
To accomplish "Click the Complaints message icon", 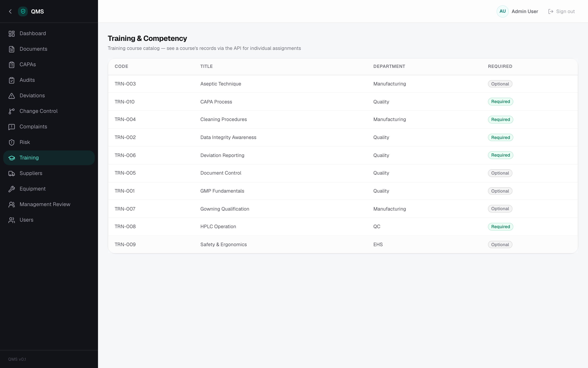I will 12,127.
